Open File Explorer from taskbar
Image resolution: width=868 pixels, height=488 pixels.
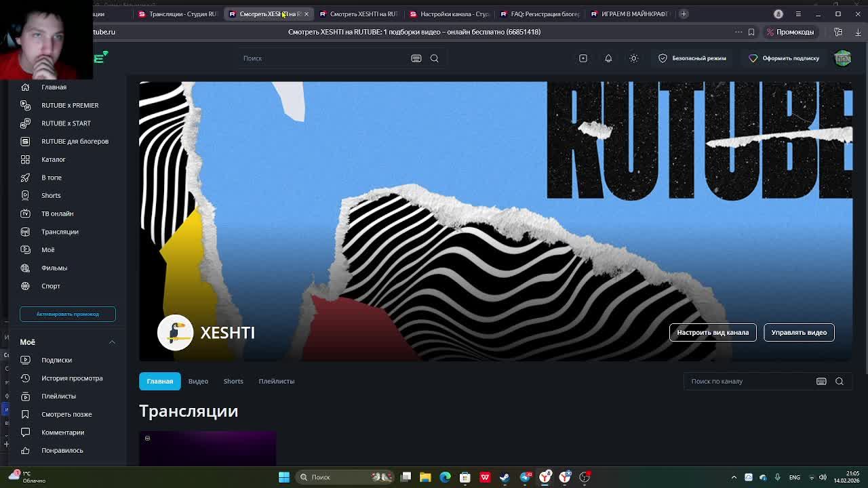[x=425, y=477]
